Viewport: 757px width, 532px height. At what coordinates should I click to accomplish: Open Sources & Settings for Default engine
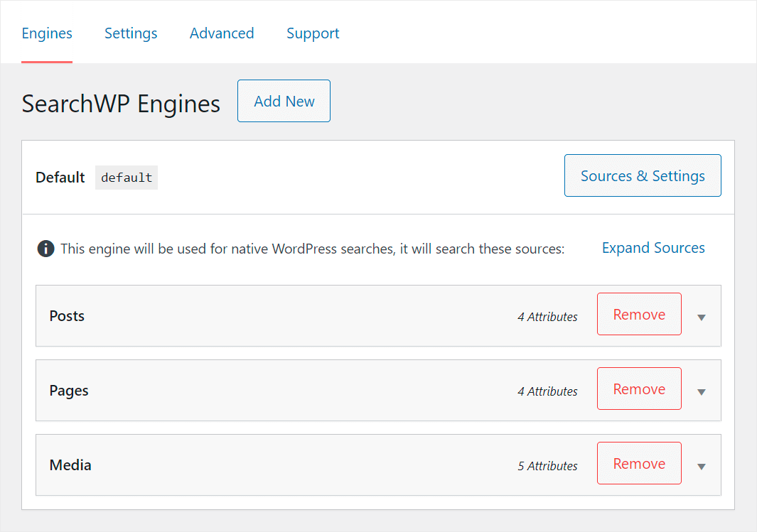[x=643, y=175]
